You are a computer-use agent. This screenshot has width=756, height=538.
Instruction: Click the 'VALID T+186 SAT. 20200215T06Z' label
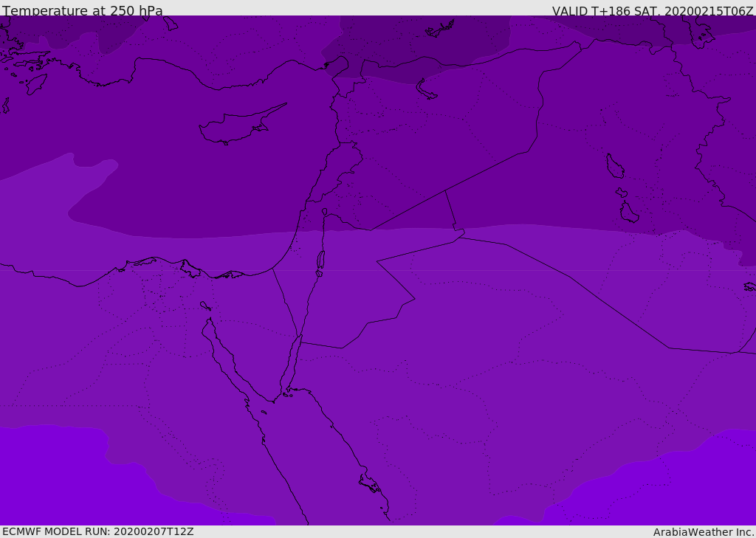click(653, 11)
